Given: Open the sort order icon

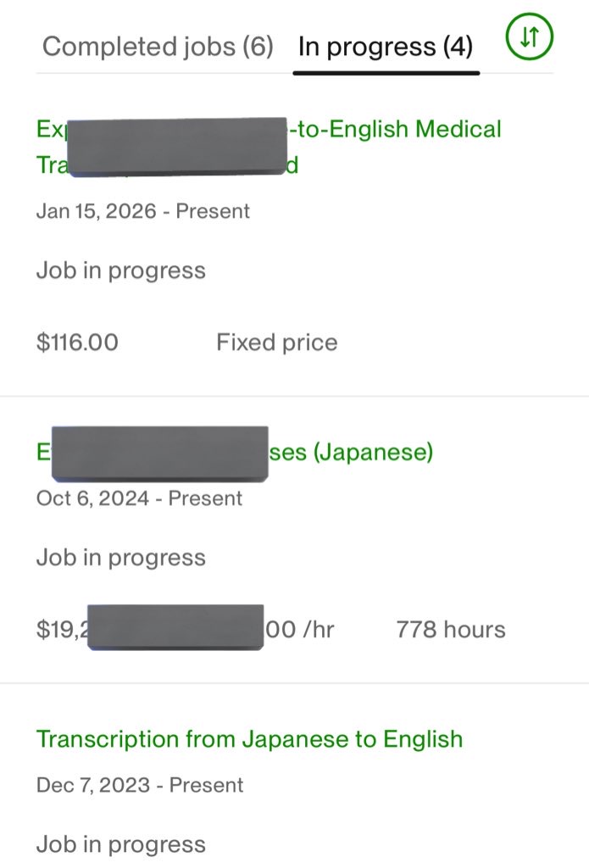Looking at the screenshot, I should tap(529, 38).
